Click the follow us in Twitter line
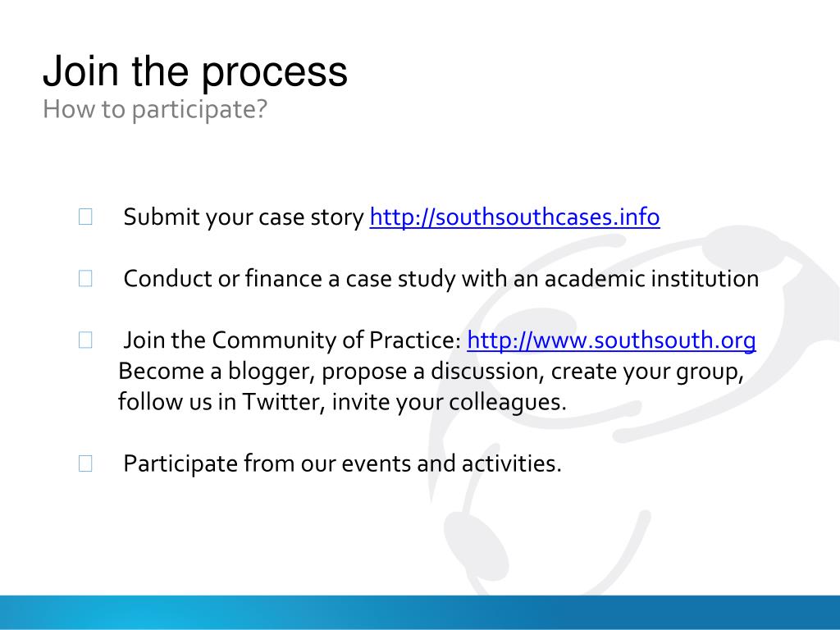This screenshot has width=840, height=630. pos(342,402)
